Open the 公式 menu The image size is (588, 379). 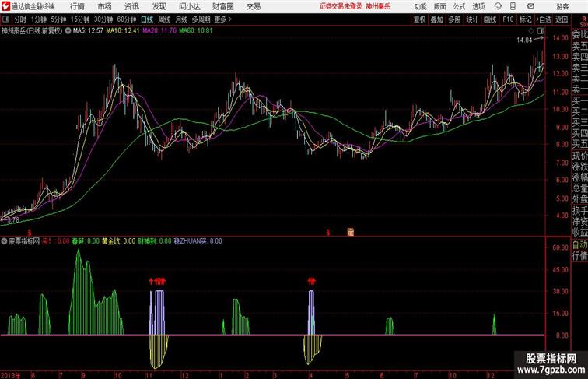click(x=459, y=6)
